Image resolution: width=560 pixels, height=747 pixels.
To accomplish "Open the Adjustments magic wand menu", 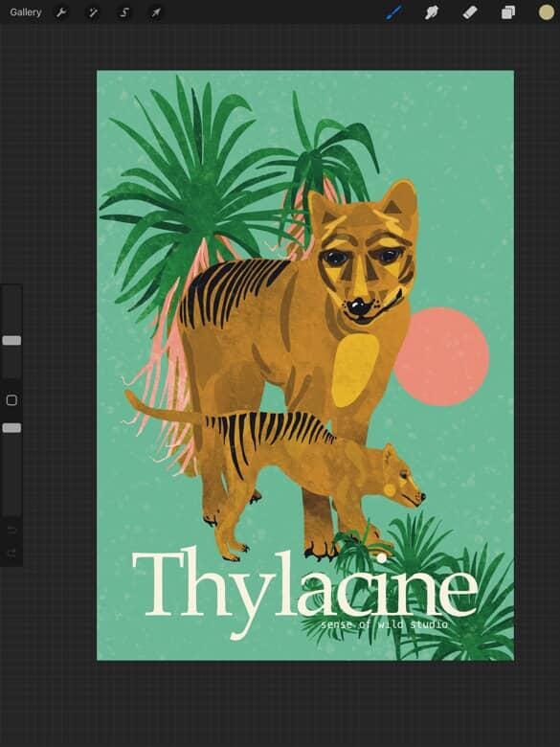I will pos(93,12).
